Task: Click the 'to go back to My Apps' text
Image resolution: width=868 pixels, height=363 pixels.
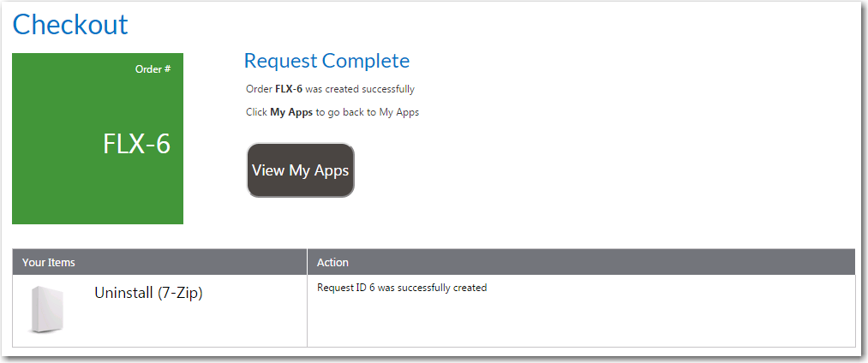Action: [368, 112]
